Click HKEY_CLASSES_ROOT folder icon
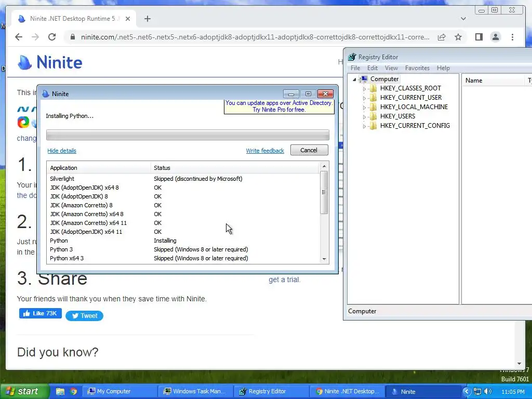The width and height of the screenshot is (532, 399). coord(373,88)
